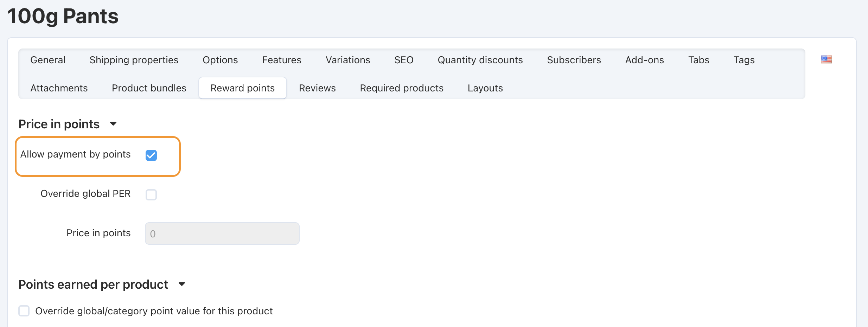Go to the Variations tab

[348, 60]
